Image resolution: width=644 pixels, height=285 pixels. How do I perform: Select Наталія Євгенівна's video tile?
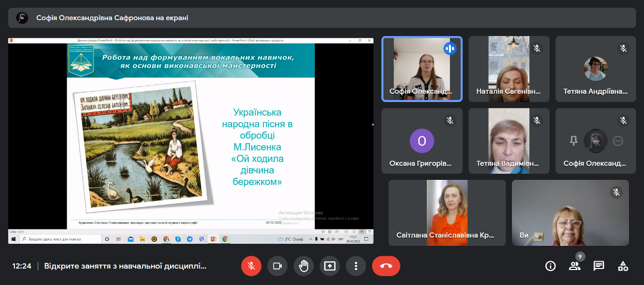509,69
